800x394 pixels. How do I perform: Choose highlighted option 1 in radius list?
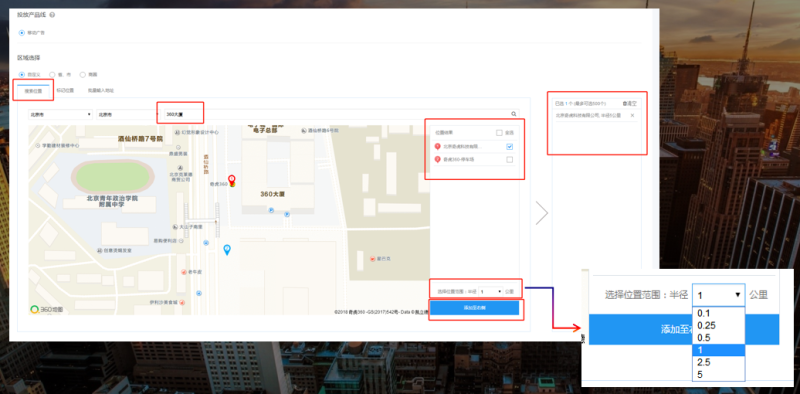point(718,350)
